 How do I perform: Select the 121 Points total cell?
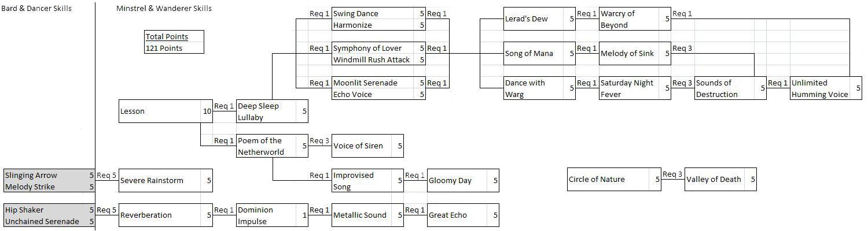[174, 48]
